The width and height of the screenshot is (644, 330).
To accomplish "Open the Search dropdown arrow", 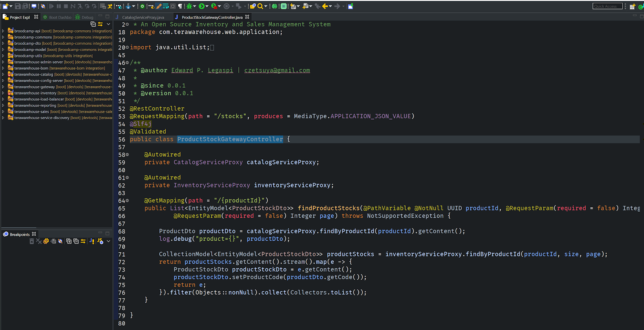I will point(266,6).
